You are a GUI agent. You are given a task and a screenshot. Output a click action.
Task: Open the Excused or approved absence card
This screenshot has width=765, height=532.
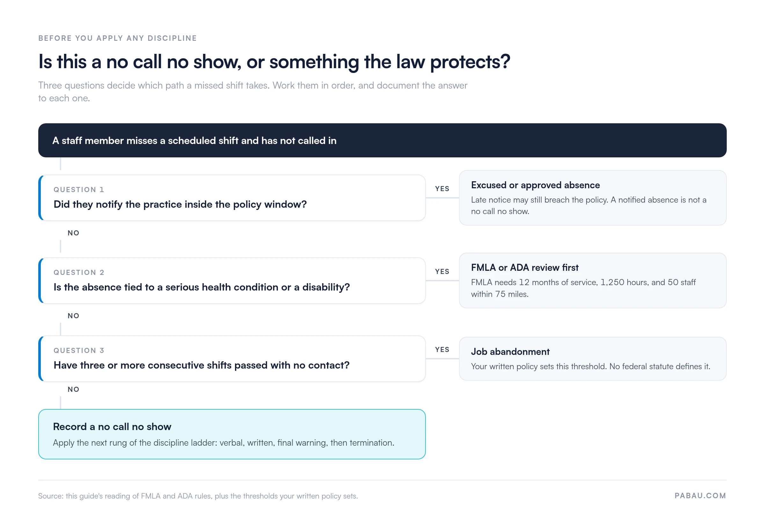tap(593, 198)
